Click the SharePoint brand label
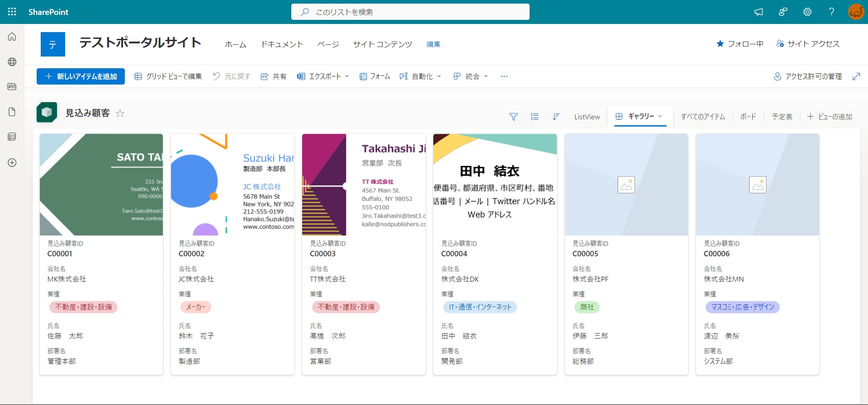Screen dimensions: 868x405 point(48,12)
